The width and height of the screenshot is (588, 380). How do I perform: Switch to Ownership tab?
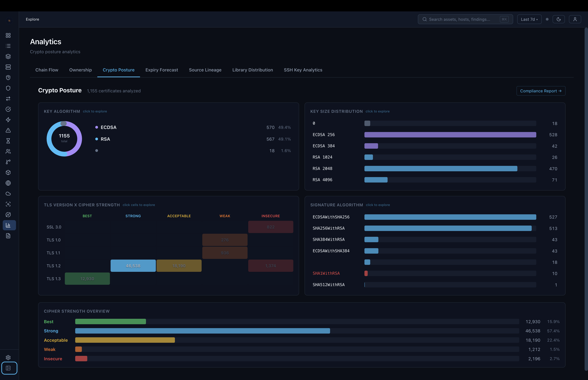pos(80,70)
